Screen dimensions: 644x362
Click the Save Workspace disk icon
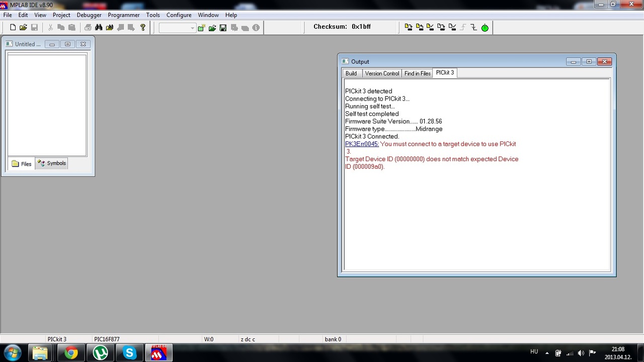point(223,28)
